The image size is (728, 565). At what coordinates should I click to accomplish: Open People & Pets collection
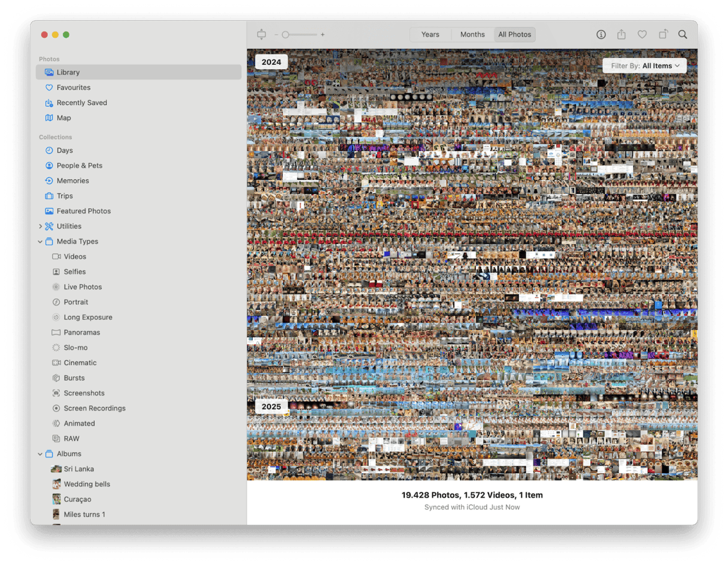click(79, 165)
